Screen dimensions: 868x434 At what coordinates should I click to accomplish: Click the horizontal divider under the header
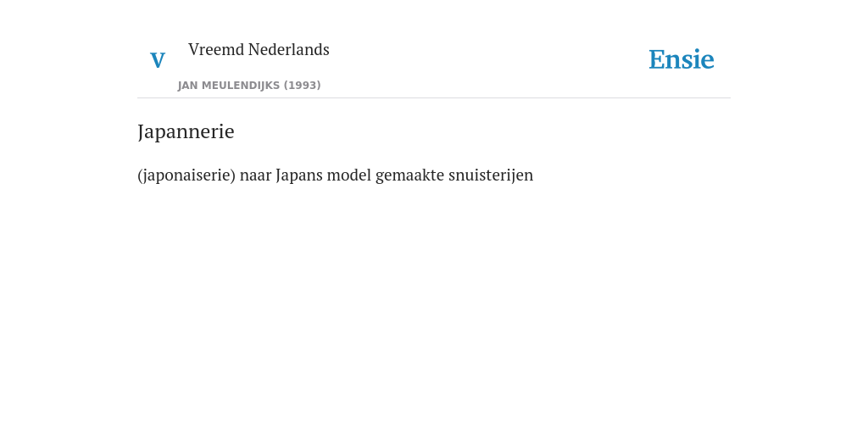click(x=434, y=98)
